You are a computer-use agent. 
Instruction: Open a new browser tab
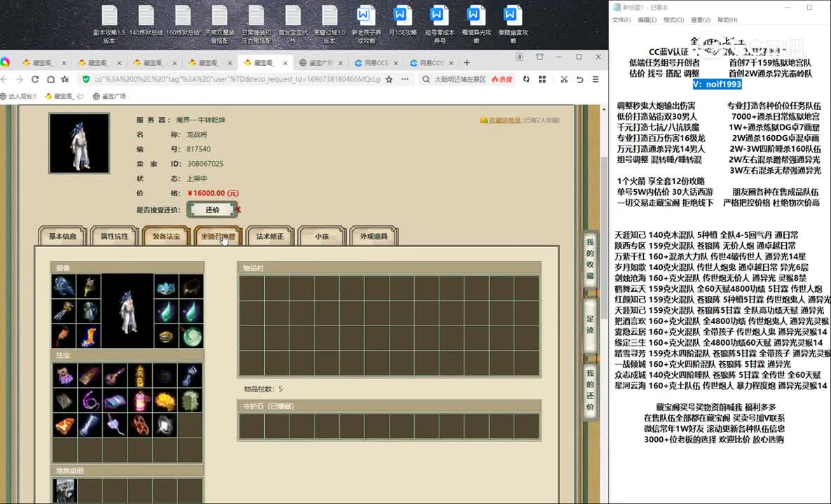coord(467,62)
